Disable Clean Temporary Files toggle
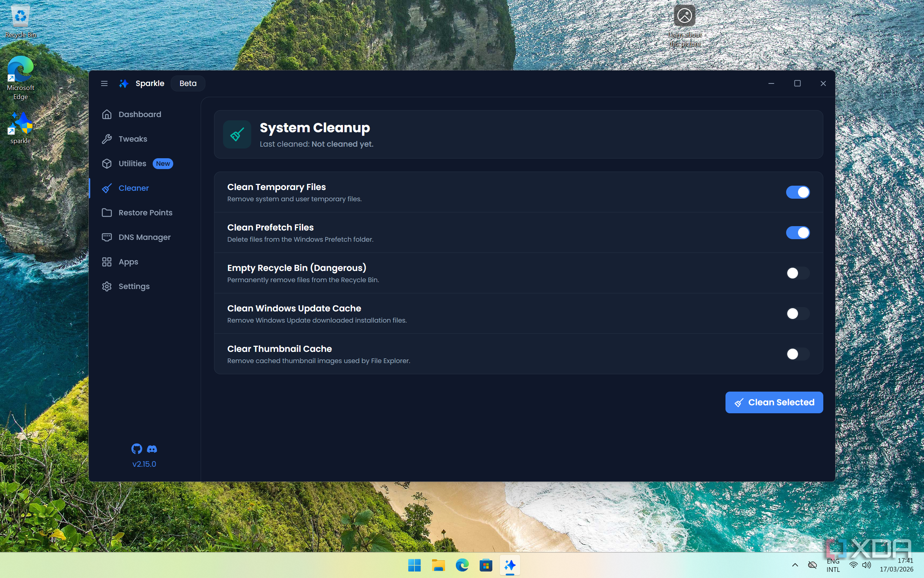 [x=798, y=192]
